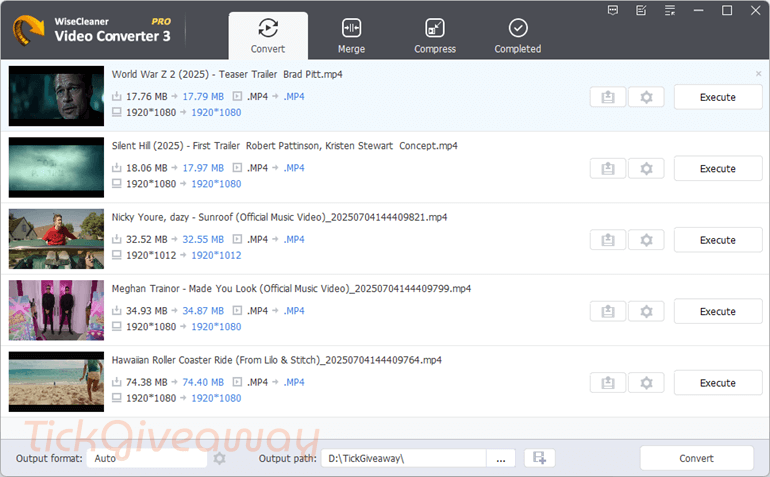
Task: Click output size 17.79 MB
Action: [203, 97]
